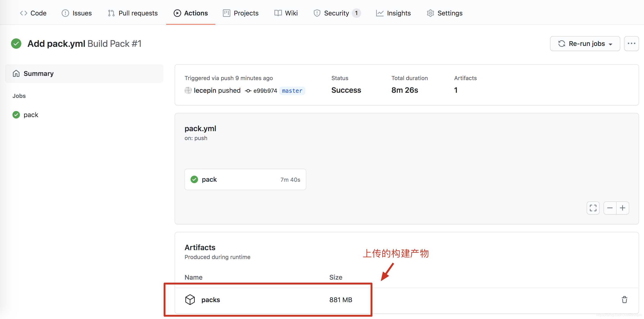Delete the packs artifact with trash icon
Image resolution: width=644 pixels, height=319 pixels.
[624, 300]
